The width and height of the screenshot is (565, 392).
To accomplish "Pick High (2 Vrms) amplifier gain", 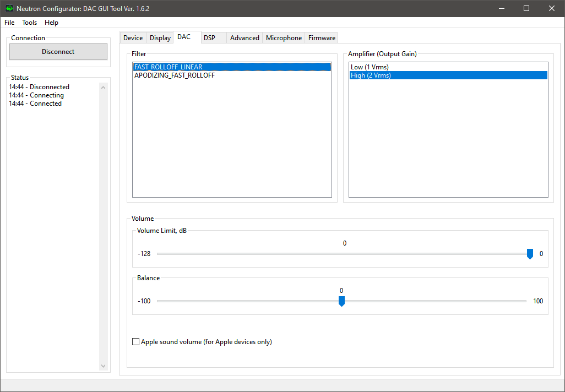I will click(x=371, y=75).
